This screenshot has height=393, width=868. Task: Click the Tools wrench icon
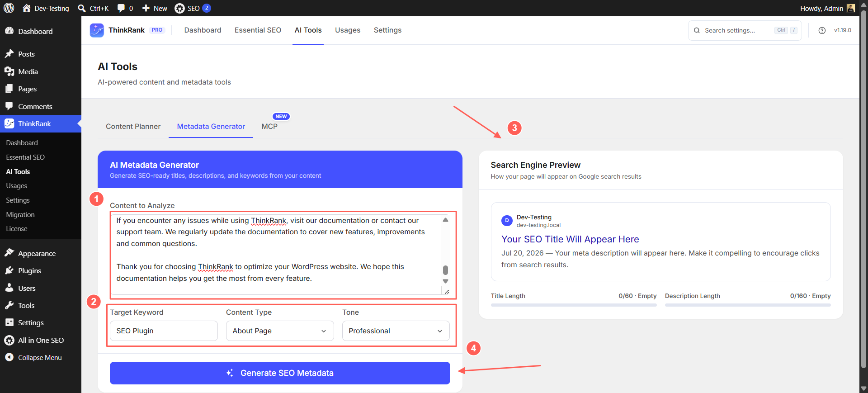point(9,305)
